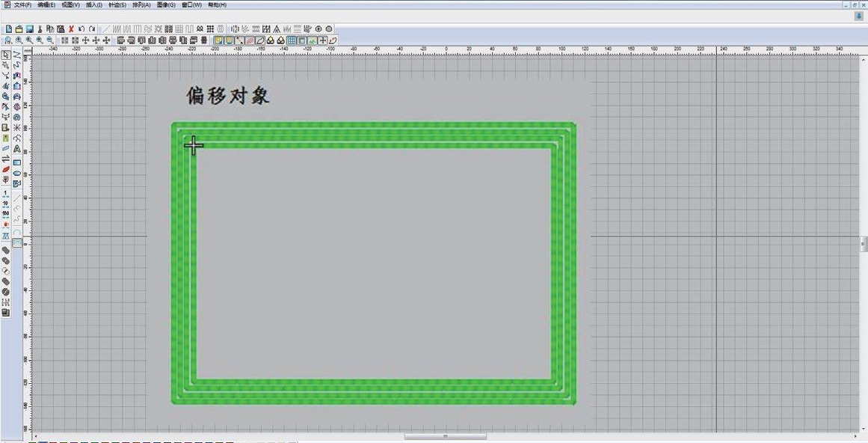Select the arrow selection tool
Image resolution: width=868 pixels, height=443 pixels.
5,55
